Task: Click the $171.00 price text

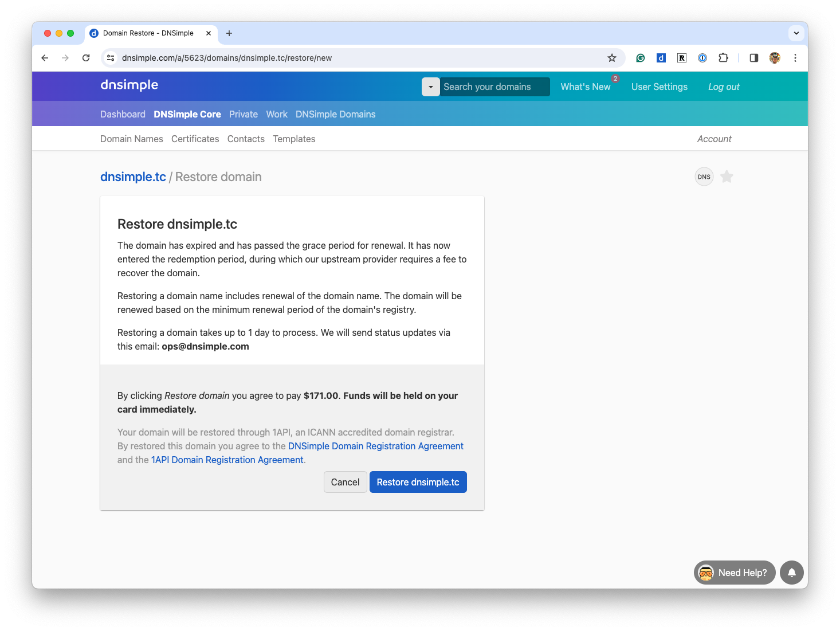Action: 321,395
